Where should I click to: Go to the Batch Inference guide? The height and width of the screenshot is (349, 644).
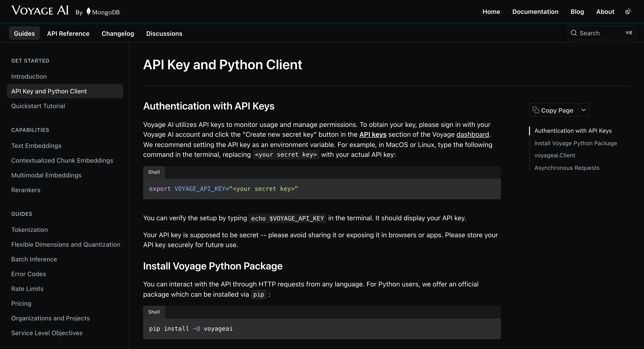[x=34, y=259]
